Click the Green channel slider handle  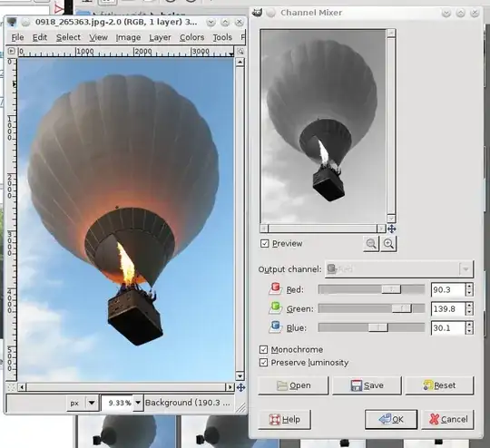pyautogui.click(x=402, y=308)
